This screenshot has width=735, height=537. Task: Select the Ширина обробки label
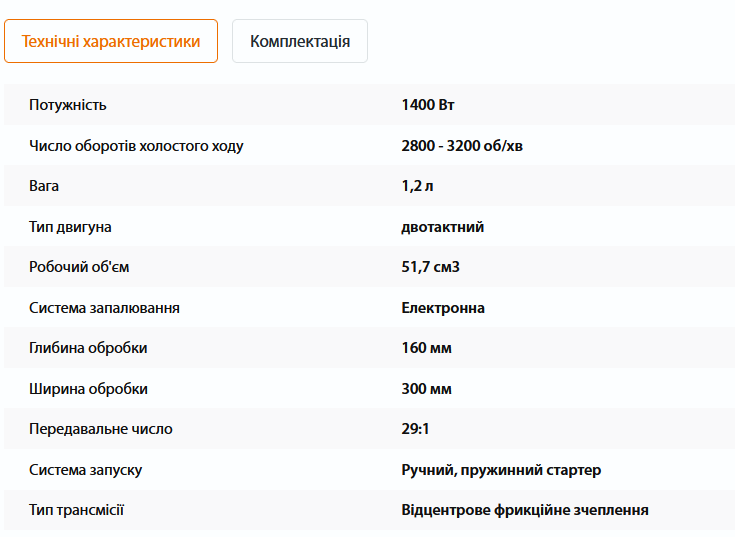click(x=89, y=389)
